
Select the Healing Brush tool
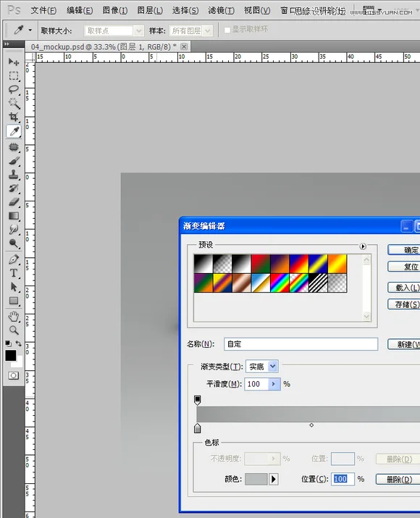[x=14, y=147]
